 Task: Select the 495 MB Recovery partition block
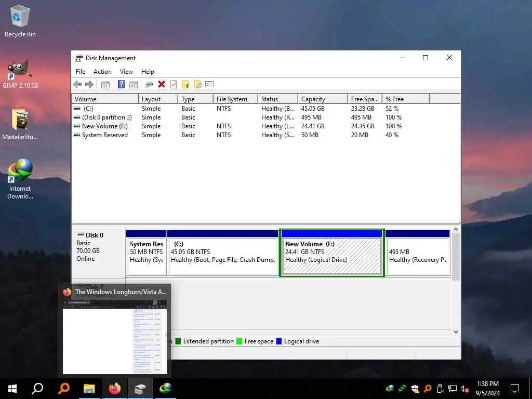418,253
